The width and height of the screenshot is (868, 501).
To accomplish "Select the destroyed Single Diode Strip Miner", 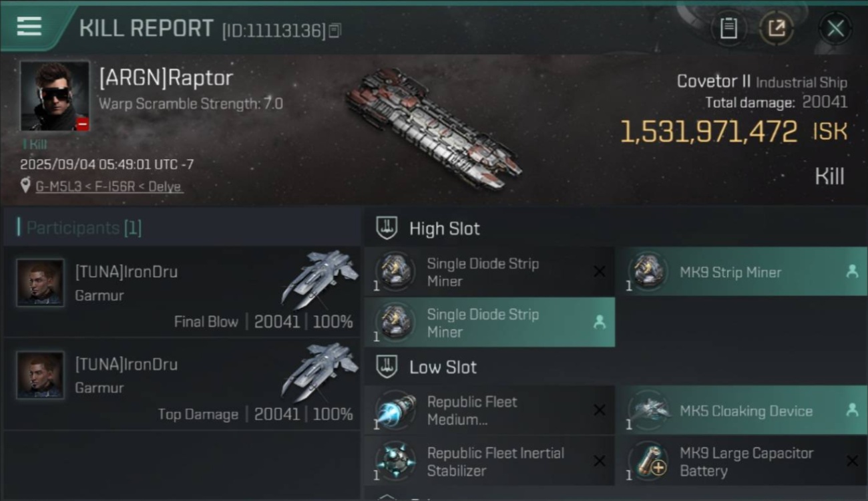I will pyautogui.click(x=489, y=272).
